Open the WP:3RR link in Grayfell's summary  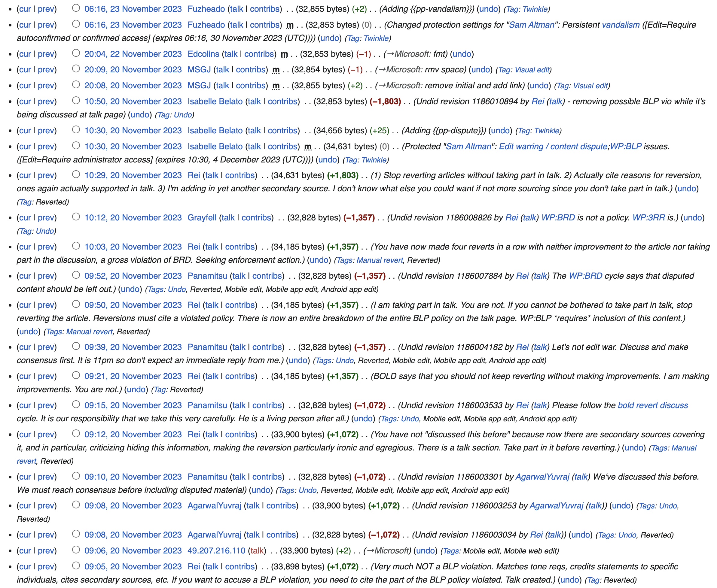(648, 217)
